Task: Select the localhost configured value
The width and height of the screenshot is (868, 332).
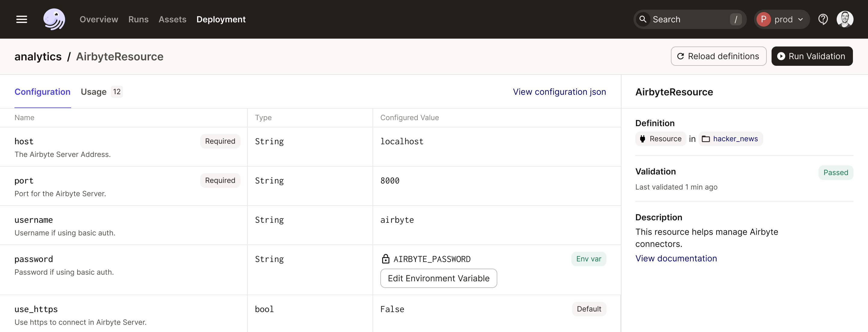Action: coord(402,141)
